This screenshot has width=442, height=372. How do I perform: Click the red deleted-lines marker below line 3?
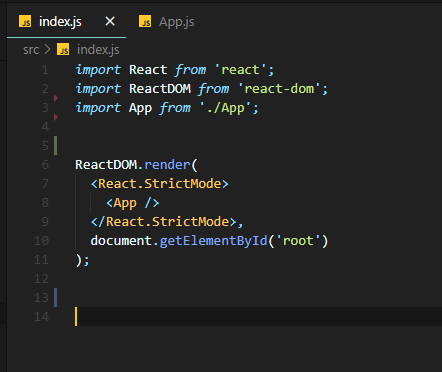[x=56, y=117]
